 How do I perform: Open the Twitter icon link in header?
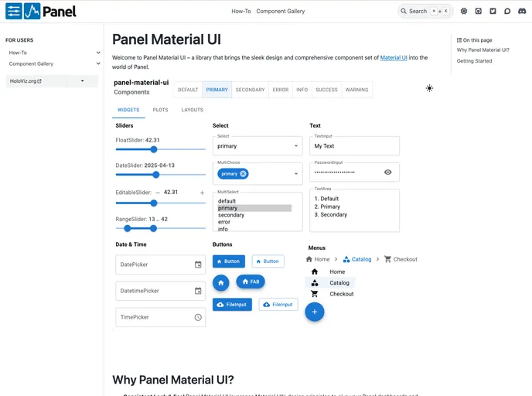coord(493,11)
